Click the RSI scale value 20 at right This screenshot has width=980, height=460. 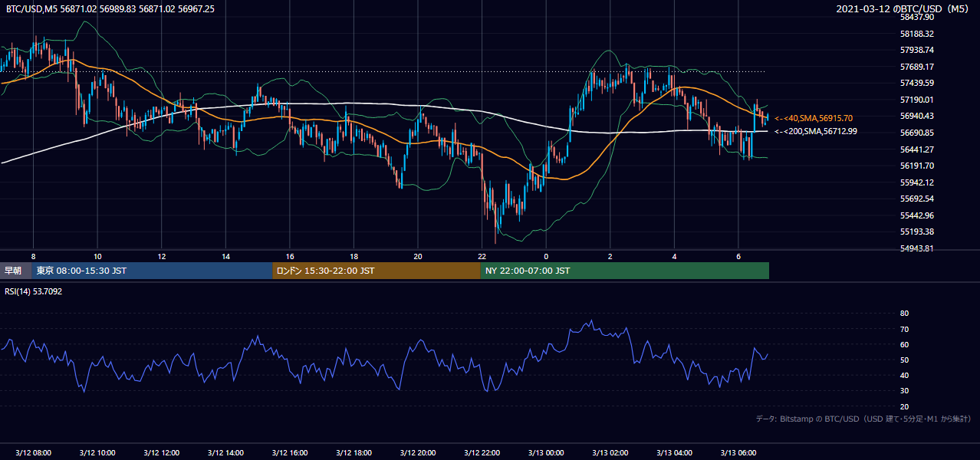coord(904,406)
